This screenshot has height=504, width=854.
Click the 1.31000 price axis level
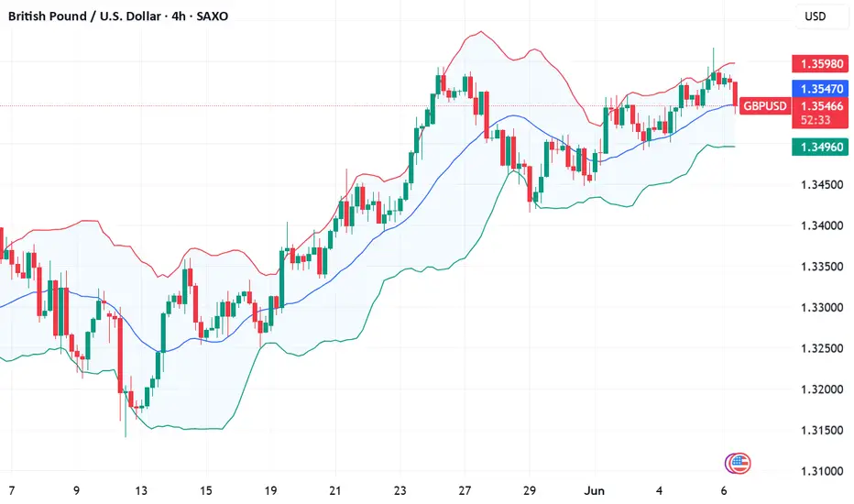point(822,471)
